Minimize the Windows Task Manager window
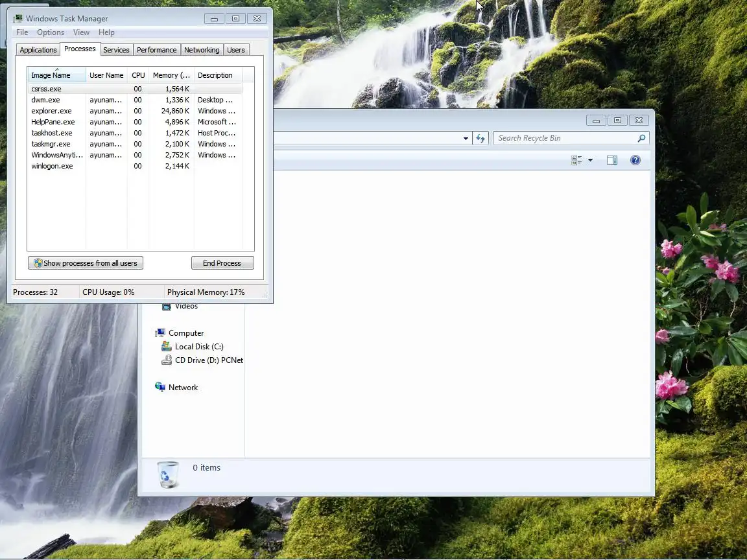 [214, 19]
